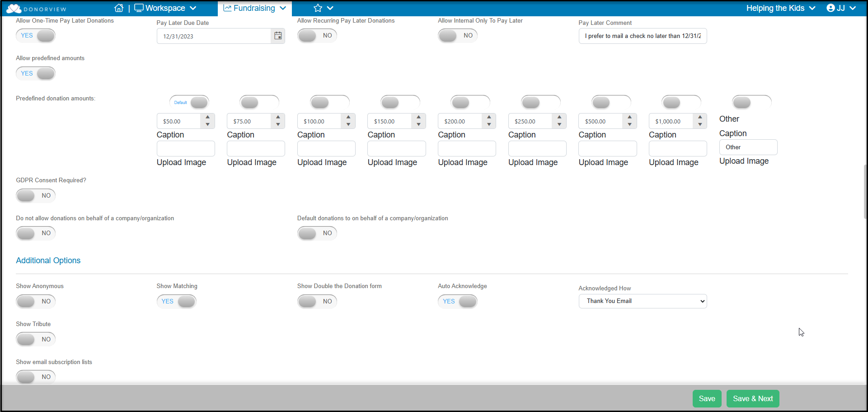Click the Pay Later Comment text field
This screenshot has height=412, width=868.
point(643,36)
